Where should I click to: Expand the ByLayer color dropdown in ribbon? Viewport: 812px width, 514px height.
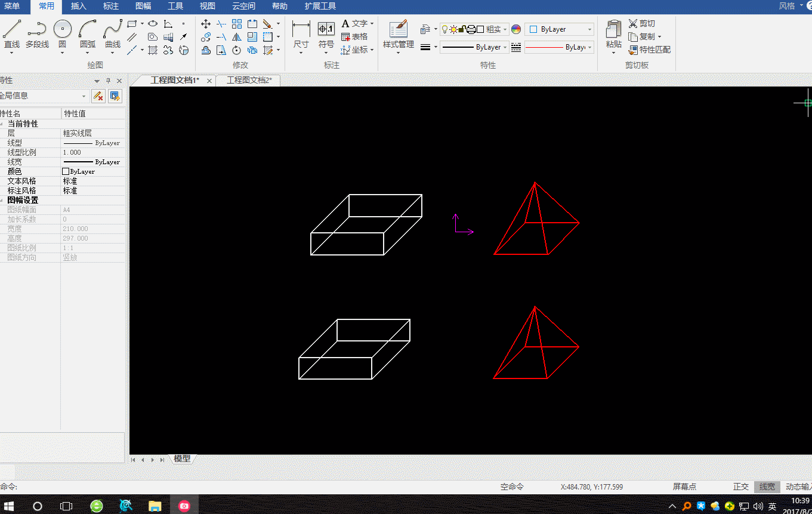coord(589,29)
